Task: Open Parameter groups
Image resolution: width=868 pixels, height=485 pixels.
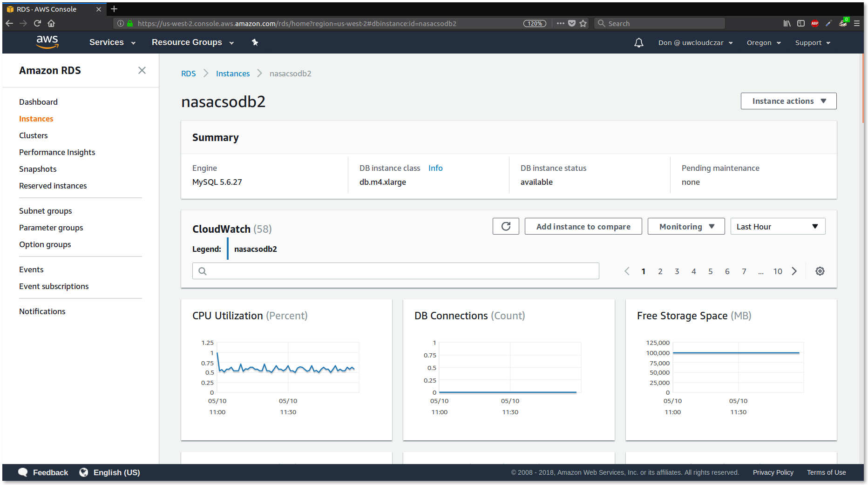Action: 51,228
